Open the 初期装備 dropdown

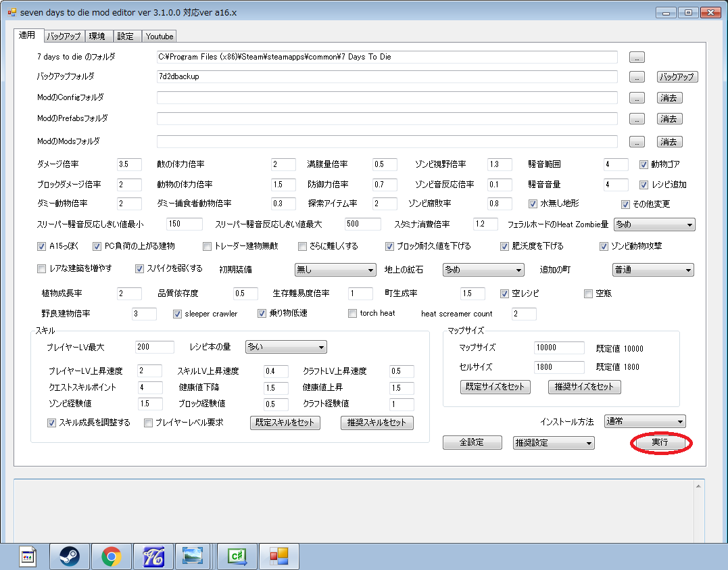coord(335,269)
